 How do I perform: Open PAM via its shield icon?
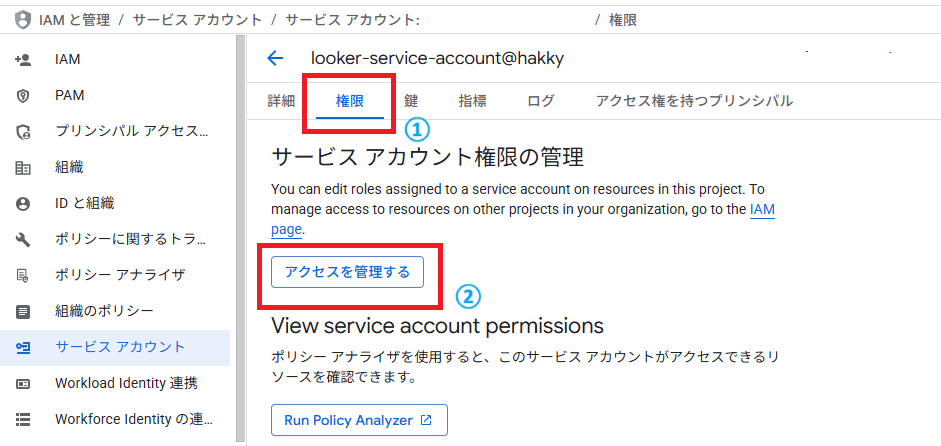(x=23, y=95)
